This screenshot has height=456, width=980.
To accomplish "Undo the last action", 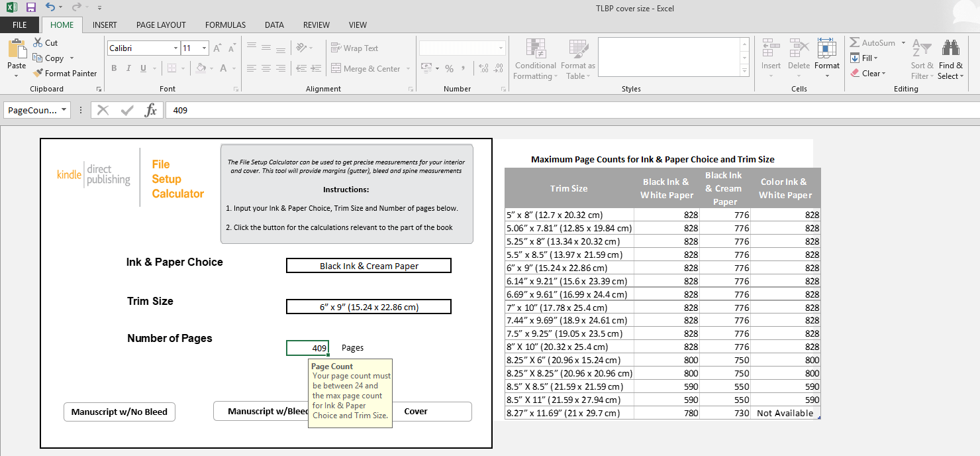I will 50,7.
